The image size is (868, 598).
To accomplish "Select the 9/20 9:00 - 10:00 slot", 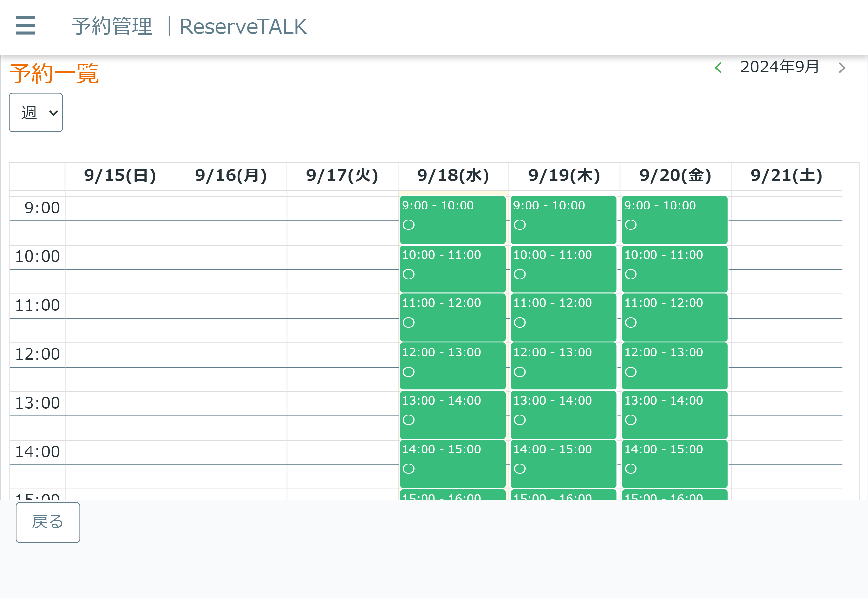I will (674, 220).
